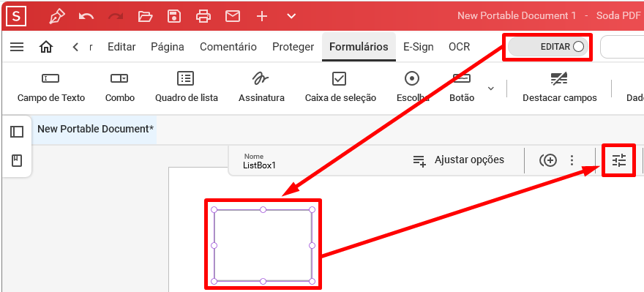The height and width of the screenshot is (292, 644).
Task: Click the Soda PDF logo icon
Action: 16,16
